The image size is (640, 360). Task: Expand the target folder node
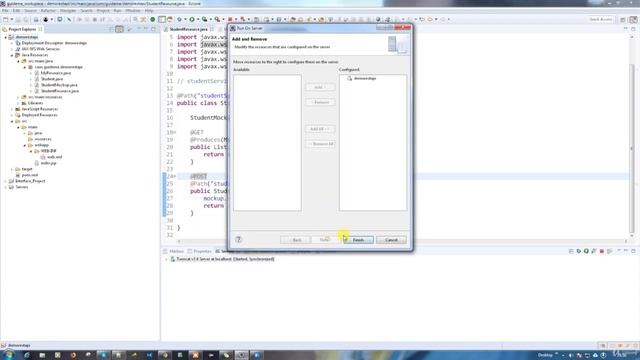tap(12, 169)
